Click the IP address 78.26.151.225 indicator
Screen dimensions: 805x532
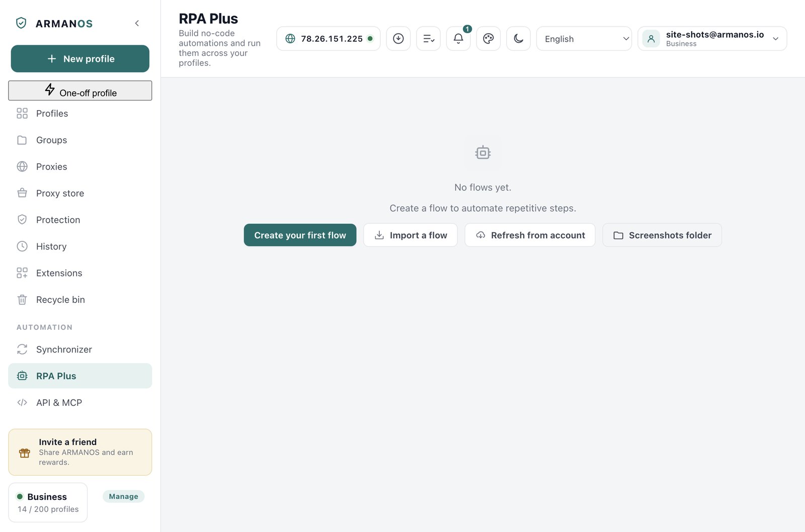[x=329, y=39]
